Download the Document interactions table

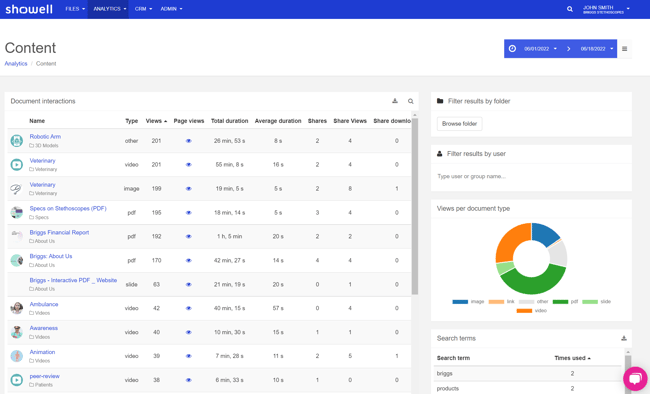click(x=395, y=101)
